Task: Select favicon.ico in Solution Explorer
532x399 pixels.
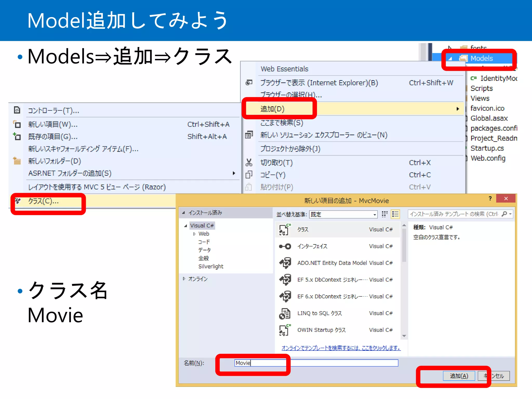Action: pos(487,108)
